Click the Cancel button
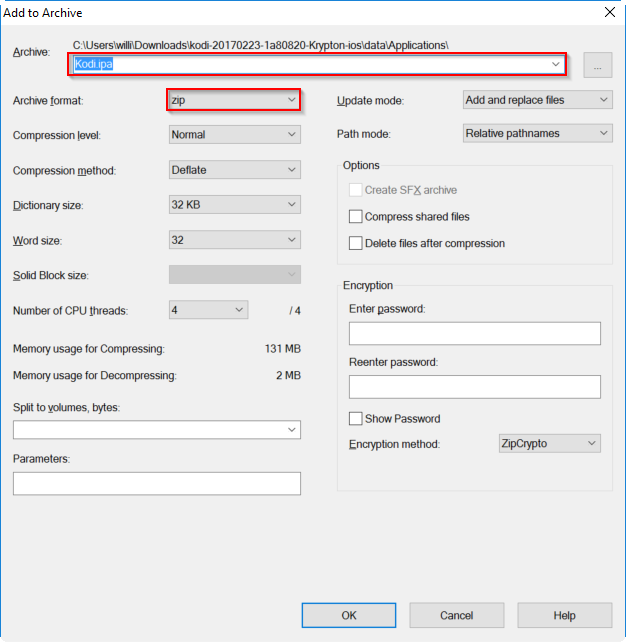 click(457, 615)
